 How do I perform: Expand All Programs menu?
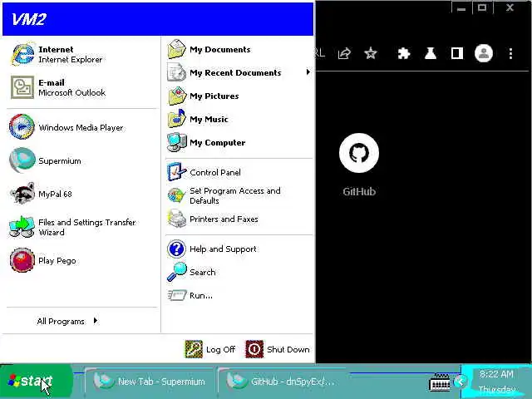(x=67, y=321)
